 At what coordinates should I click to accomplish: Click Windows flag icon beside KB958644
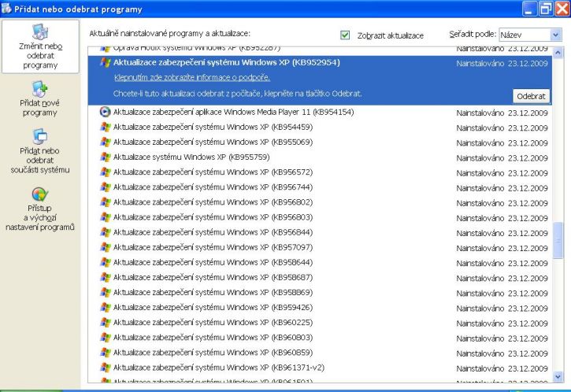106,262
